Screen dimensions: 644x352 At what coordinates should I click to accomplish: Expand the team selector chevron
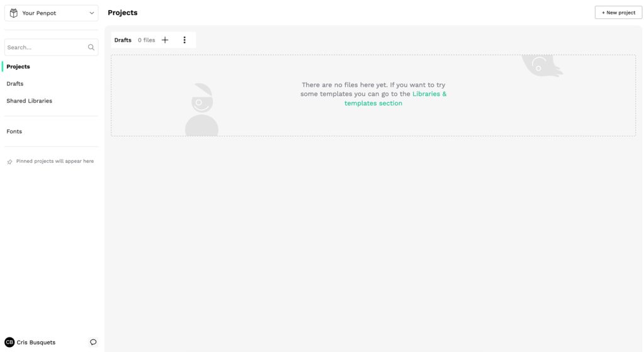tap(92, 13)
